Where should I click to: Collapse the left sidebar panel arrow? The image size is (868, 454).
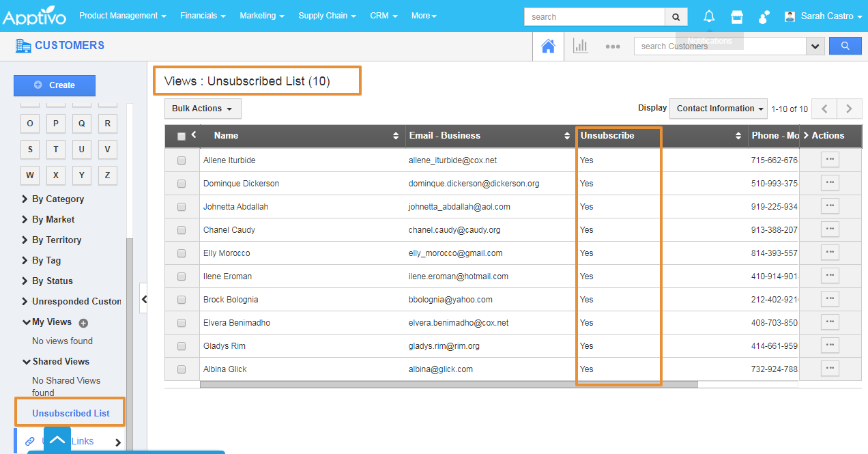[144, 298]
